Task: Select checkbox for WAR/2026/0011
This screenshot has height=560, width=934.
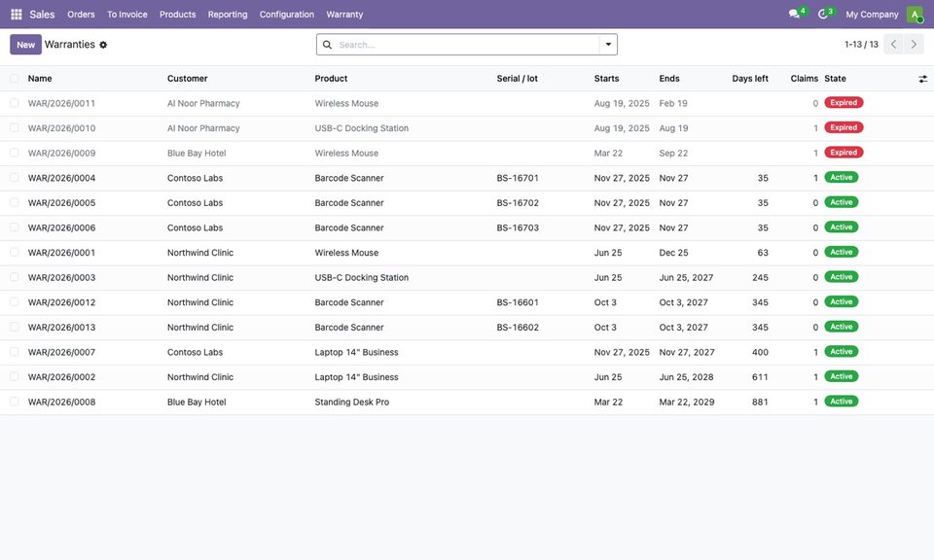Action: click(15, 103)
